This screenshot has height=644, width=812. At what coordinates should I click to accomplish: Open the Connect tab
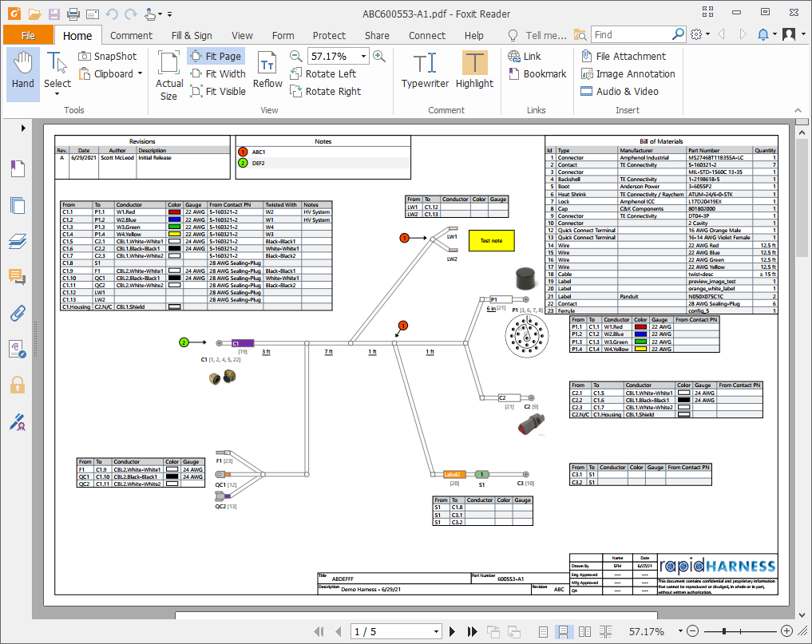pos(426,35)
